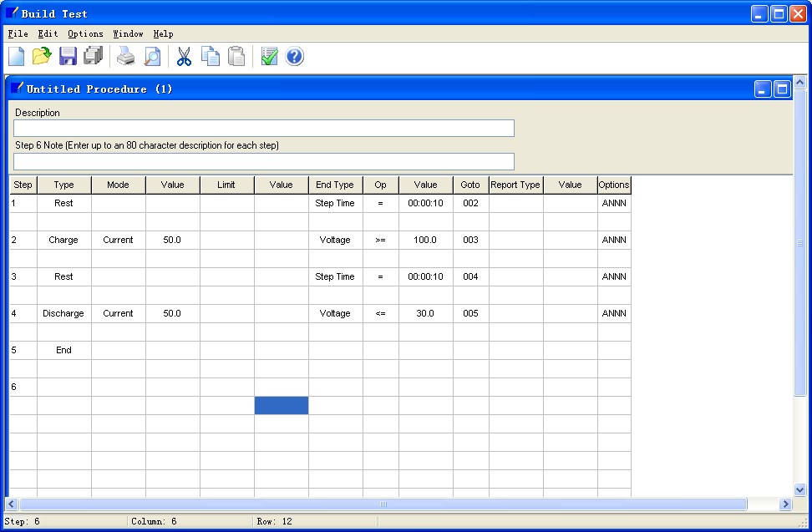Viewport: 812px width, 532px height.
Task: Click into the Description text field
Action: pos(263,128)
